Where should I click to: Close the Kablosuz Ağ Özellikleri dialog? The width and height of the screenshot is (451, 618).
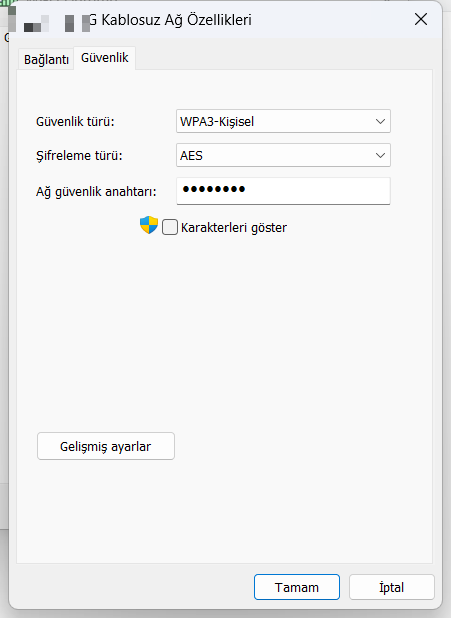(421, 19)
